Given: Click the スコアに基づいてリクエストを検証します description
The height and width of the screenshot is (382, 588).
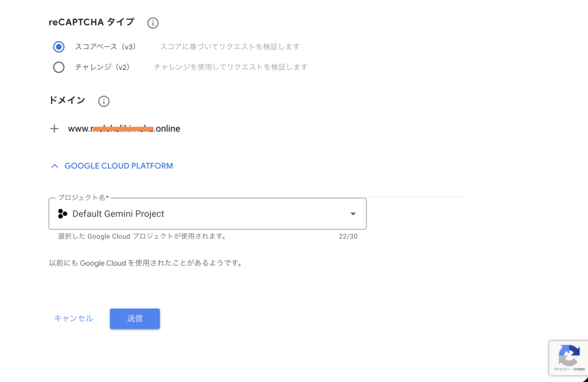Looking at the screenshot, I should (230, 46).
